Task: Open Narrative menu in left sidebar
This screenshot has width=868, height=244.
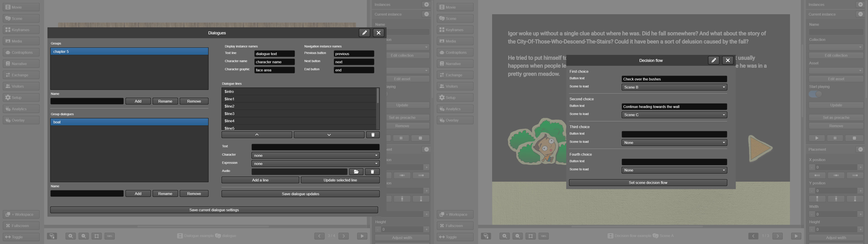Action: [21, 64]
